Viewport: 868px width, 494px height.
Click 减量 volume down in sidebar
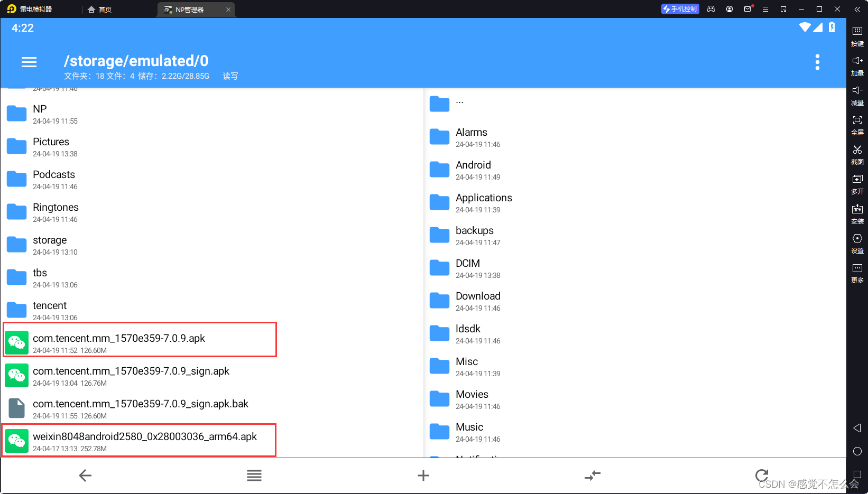pyautogui.click(x=857, y=96)
